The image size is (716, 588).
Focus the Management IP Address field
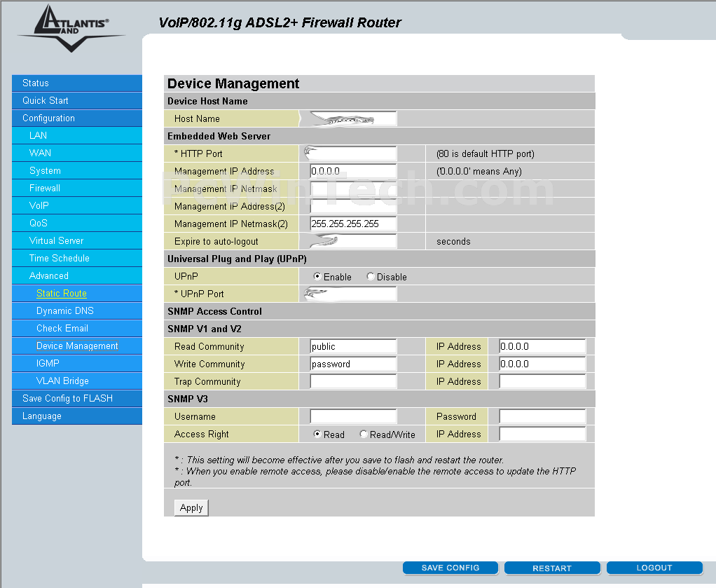coord(353,171)
